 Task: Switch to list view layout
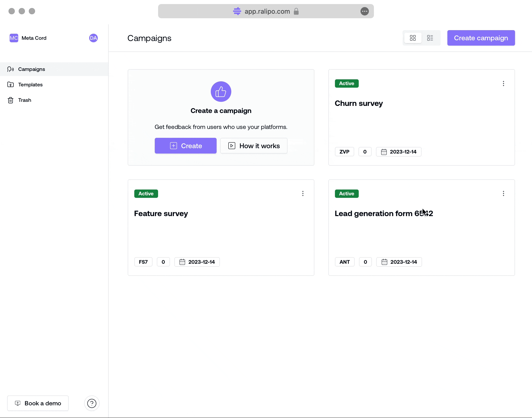click(x=430, y=38)
